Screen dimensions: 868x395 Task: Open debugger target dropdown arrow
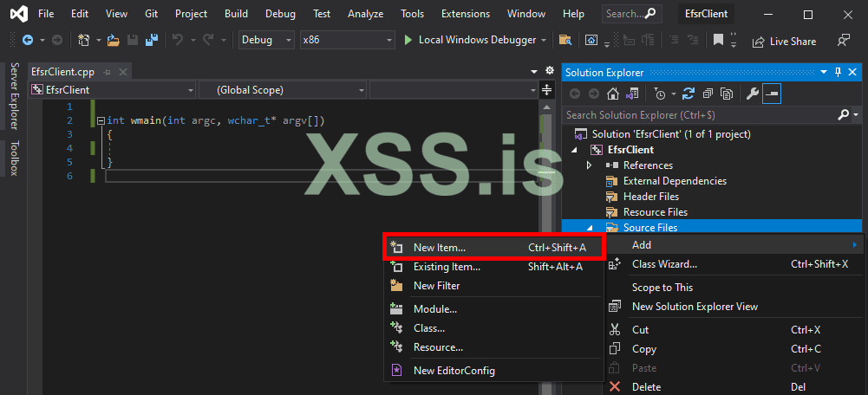(x=544, y=41)
